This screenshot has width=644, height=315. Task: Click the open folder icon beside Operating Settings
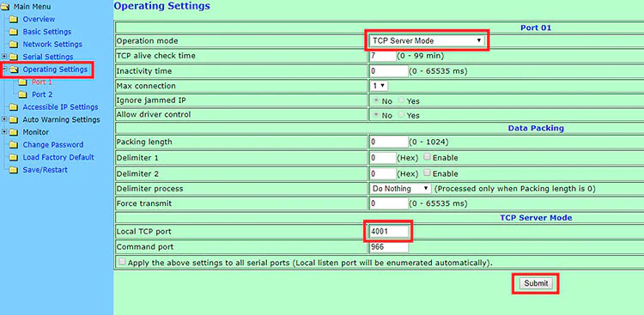15,70
